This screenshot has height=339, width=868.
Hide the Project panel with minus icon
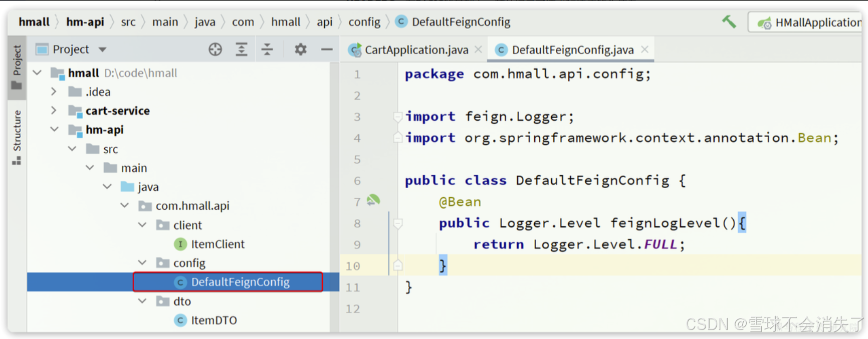(x=327, y=49)
